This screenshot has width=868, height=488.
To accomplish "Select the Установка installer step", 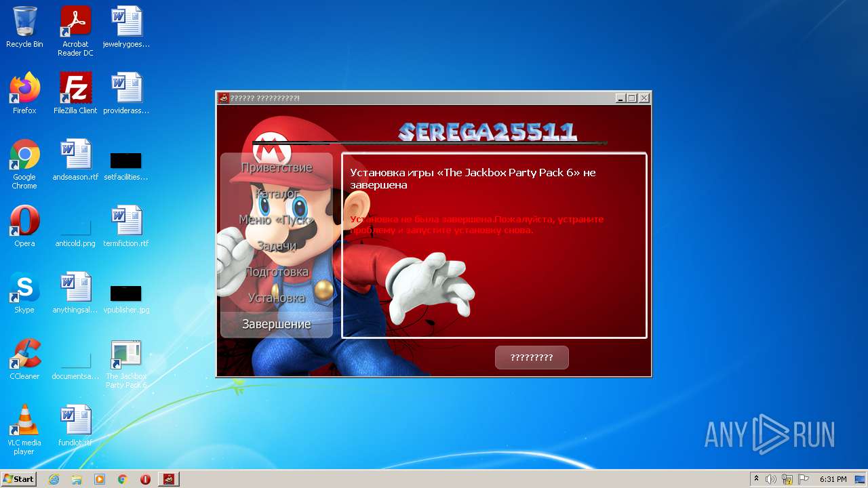I will (277, 298).
